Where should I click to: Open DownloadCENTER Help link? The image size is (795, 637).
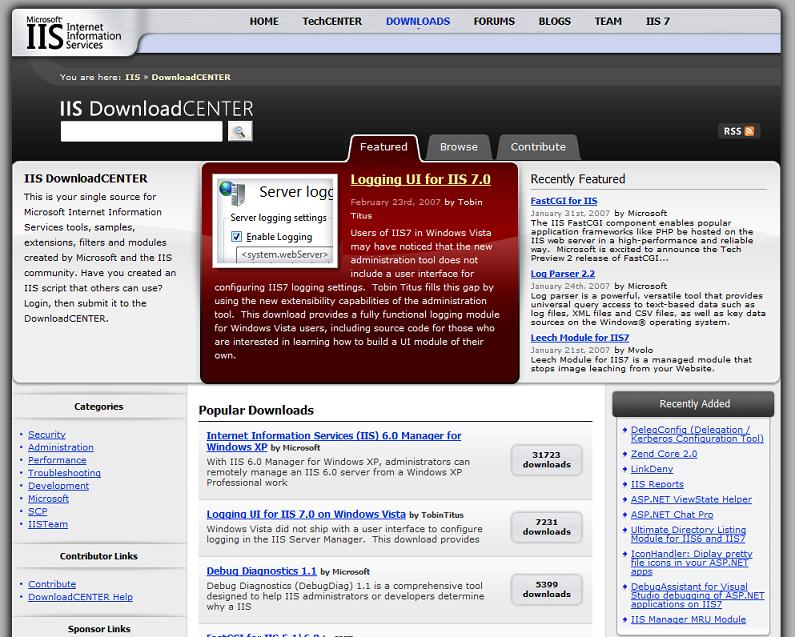click(81, 597)
